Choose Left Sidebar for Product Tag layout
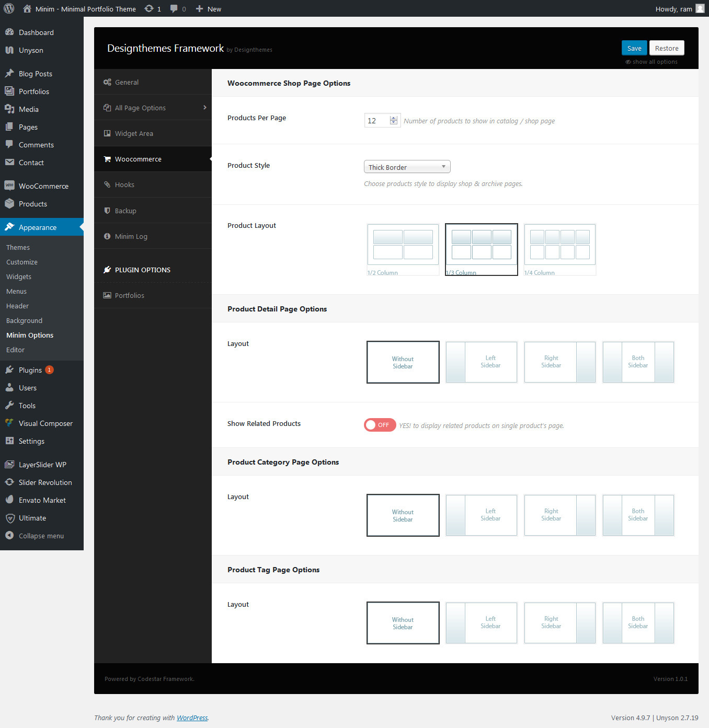 tap(482, 623)
